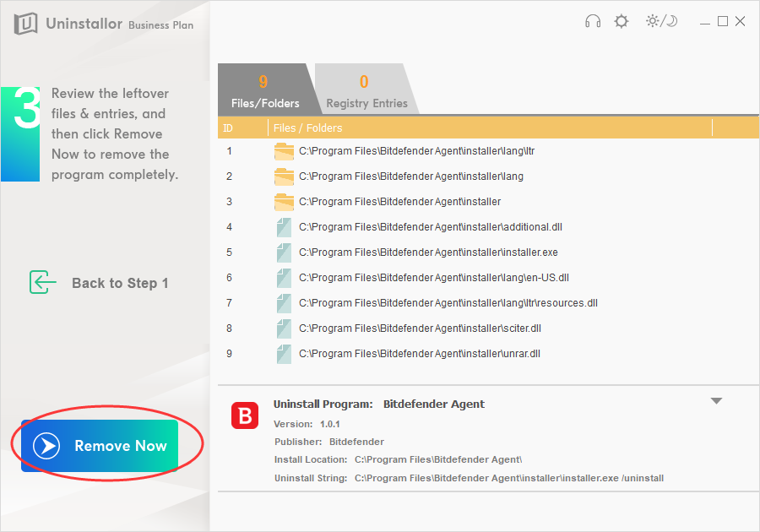The width and height of the screenshot is (760, 532).
Task: Select the additional.dll file path
Action: tap(431, 227)
